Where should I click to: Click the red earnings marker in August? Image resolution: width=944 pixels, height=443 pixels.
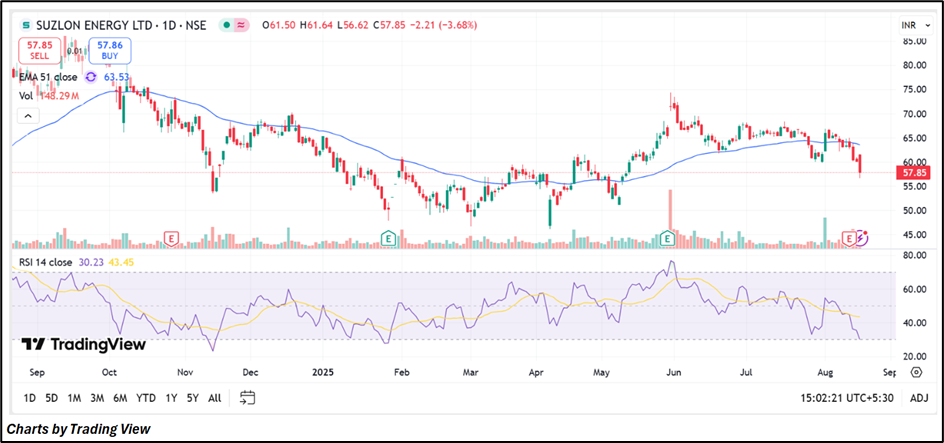point(851,238)
